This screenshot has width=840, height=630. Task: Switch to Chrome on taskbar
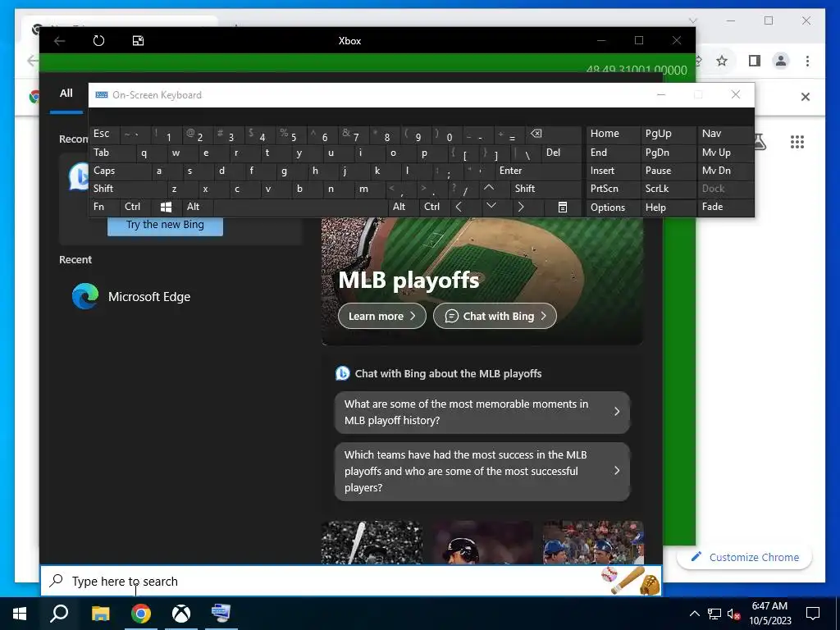pyautogui.click(x=141, y=614)
